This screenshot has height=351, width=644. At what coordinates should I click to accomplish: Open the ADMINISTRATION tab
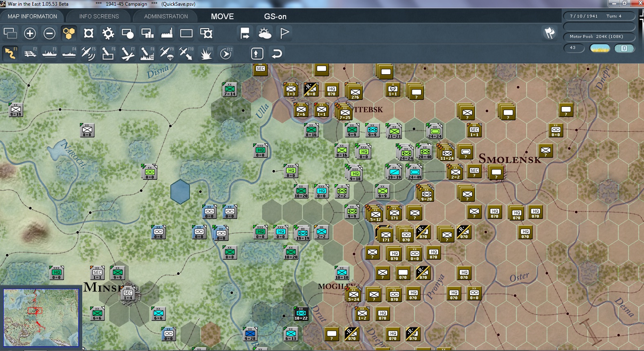pos(166,16)
